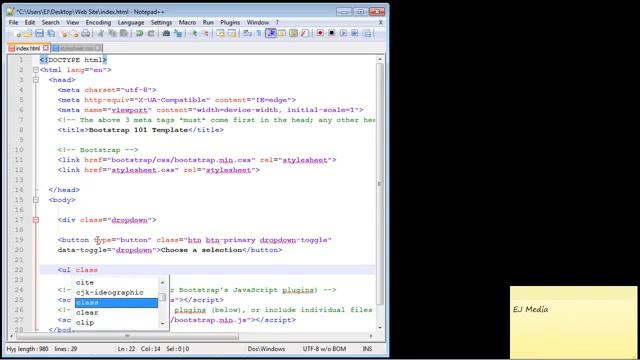Open the User Defined Language icon

click(282, 33)
